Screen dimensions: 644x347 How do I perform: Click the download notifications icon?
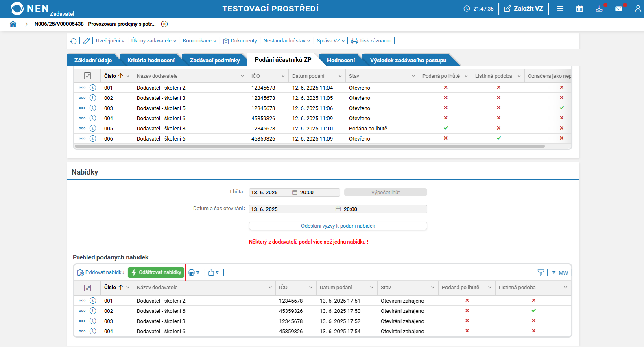(599, 9)
